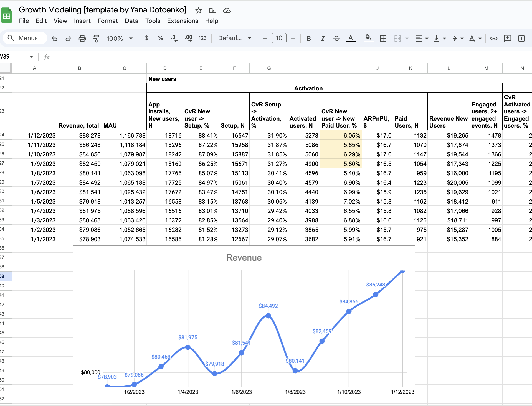Screen dimensions: 532x406
Task: Select the row 39 header
Action: pos(6,276)
